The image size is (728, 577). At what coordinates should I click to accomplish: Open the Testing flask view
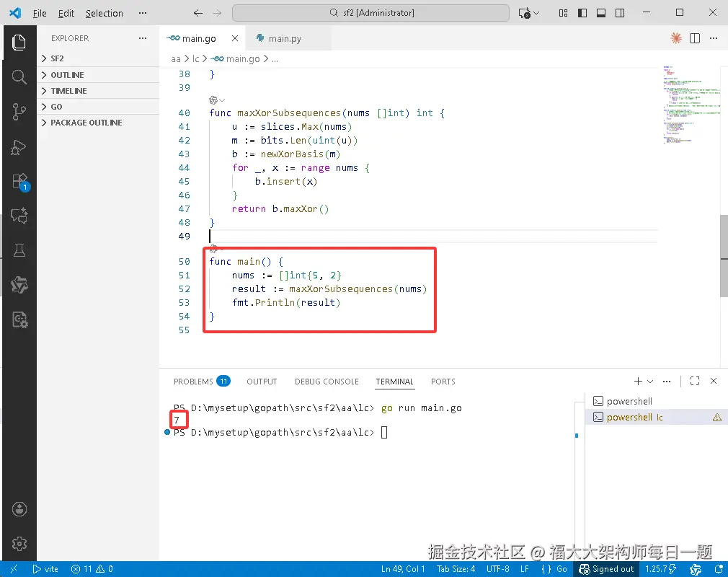coord(19,250)
